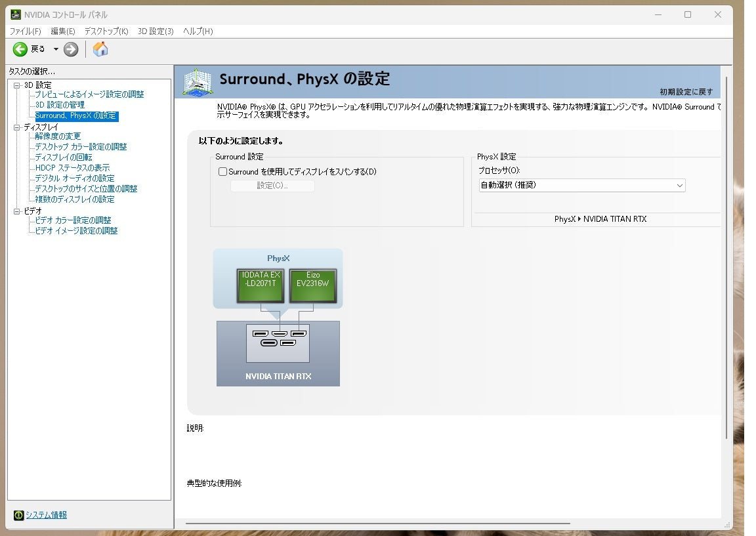This screenshot has width=756, height=536.
Task: Open プレビューによるイメージ設定の調整
Action: [x=89, y=94]
